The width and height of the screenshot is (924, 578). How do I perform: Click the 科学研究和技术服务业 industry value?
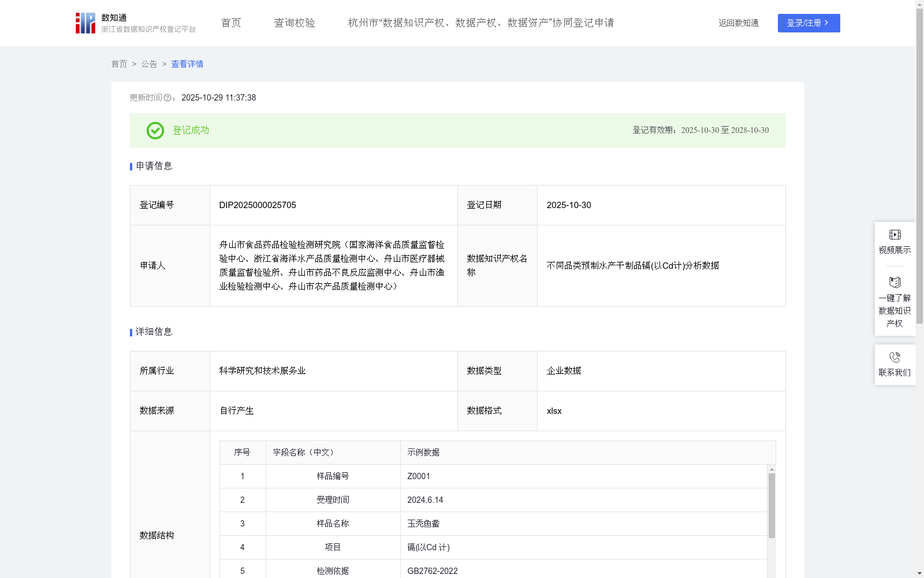click(x=262, y=371)
